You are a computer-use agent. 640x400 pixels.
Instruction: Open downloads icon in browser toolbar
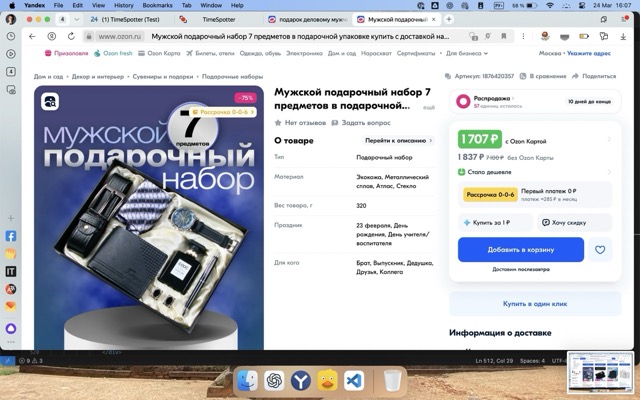tap(623, 36)
